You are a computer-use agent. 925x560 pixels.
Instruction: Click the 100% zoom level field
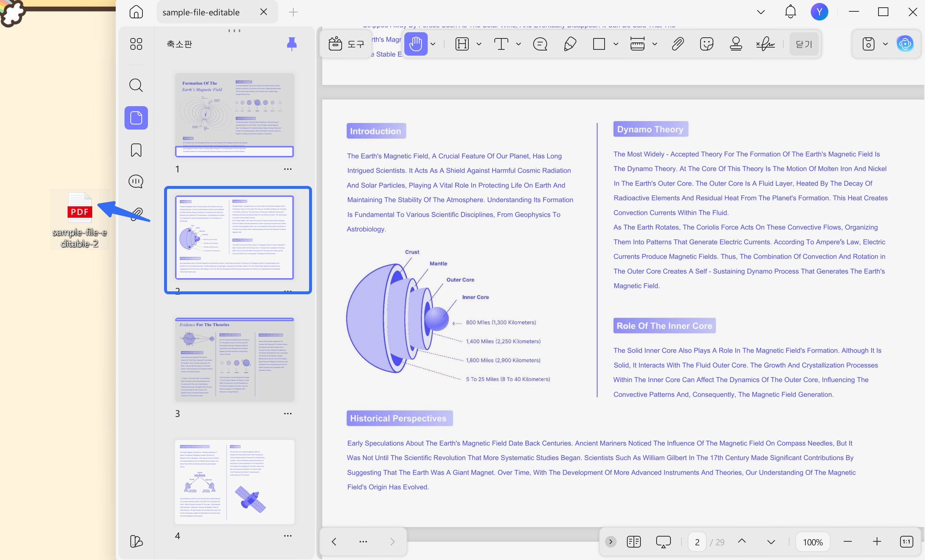(x=812, y=542)
